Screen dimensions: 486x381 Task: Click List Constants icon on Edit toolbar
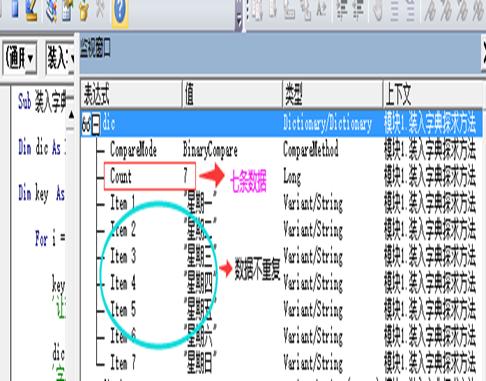tap(273, 9)
